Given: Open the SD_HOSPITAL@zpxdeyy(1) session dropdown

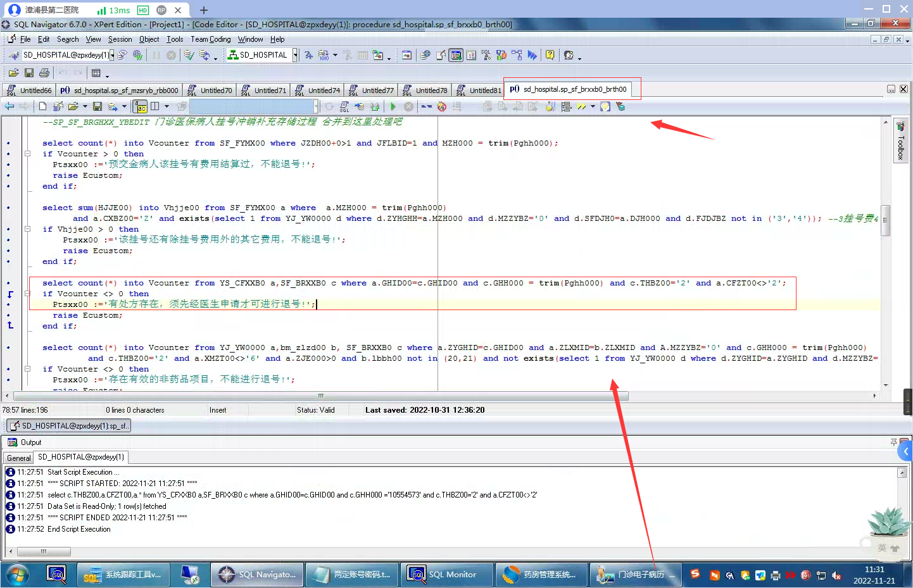Looking at the screenshot, I should [x=112, y=55].
